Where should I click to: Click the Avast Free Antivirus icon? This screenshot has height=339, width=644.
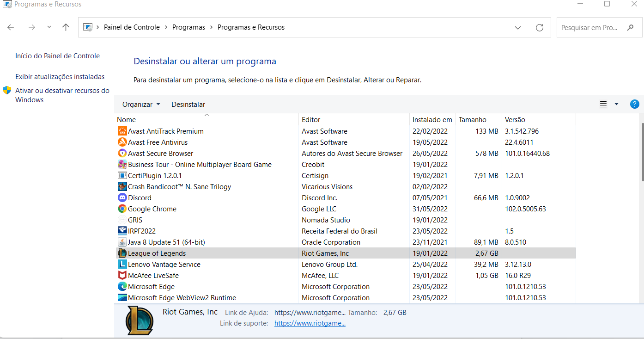(x=122, y=142)
